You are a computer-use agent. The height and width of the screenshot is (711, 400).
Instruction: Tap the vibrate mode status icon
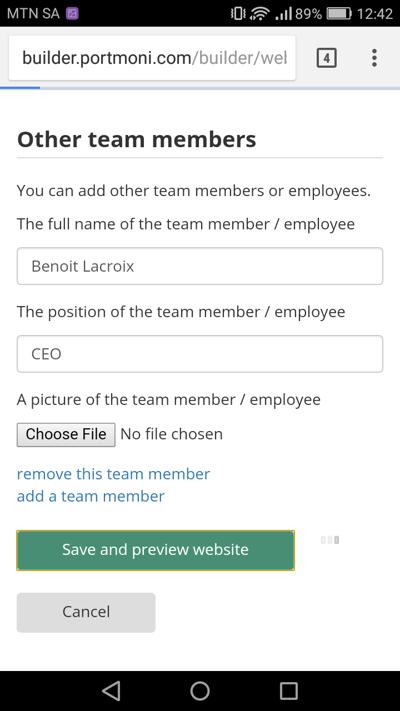tap(239, 14)
